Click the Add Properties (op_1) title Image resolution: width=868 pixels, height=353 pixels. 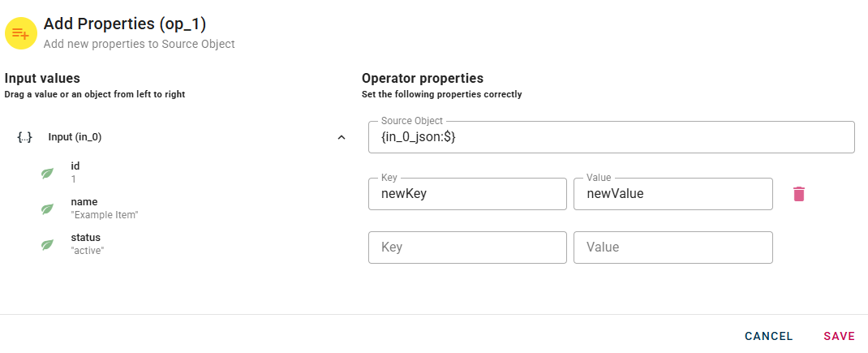click(x=125, y=24)
